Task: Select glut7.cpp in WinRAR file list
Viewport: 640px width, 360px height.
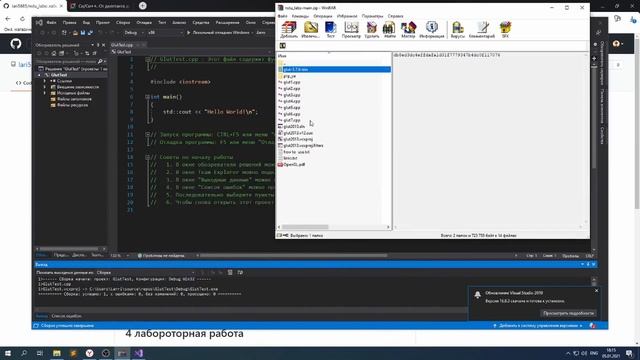Action: pos(292,120)
